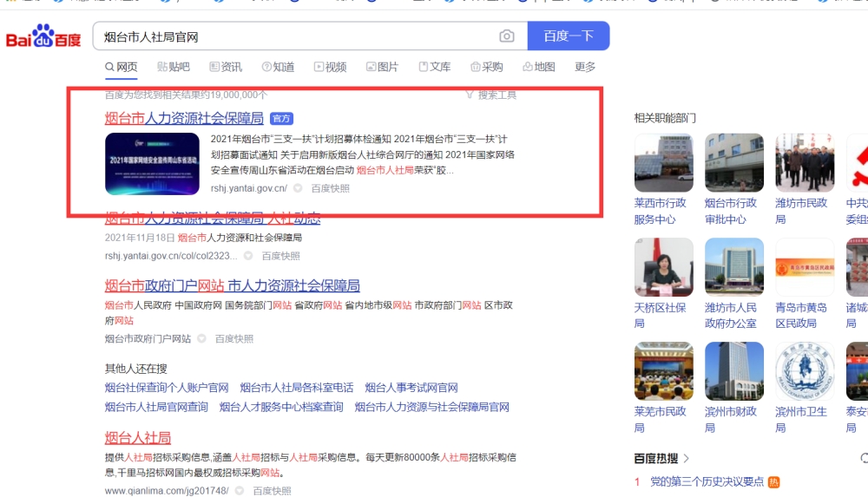Open the 地图 tab
Image resolution: width=868 pixels, height=497 pixels.
539,67
